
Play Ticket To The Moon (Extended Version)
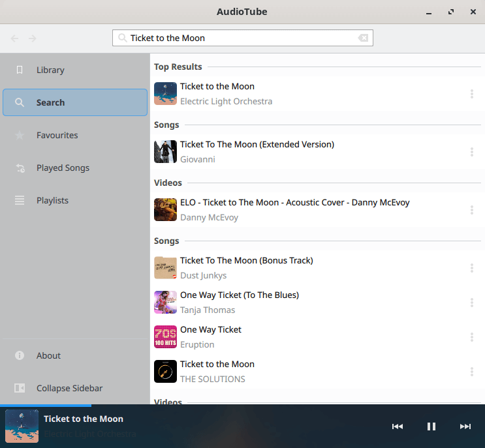(317, 152)
